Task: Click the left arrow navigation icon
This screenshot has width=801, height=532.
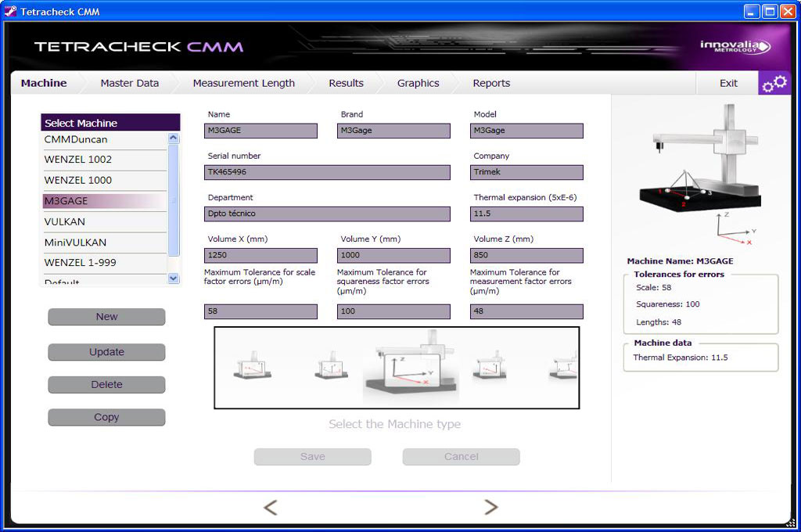Action: click(x=271, y=507)
